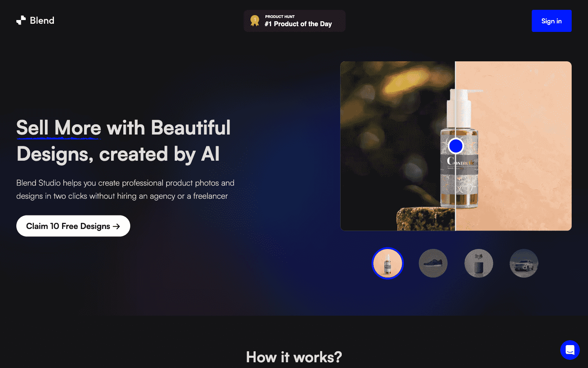This screenshot has height=368, width=588.
Task: Click the blue before/after slider handle
Action: point(456,146)
